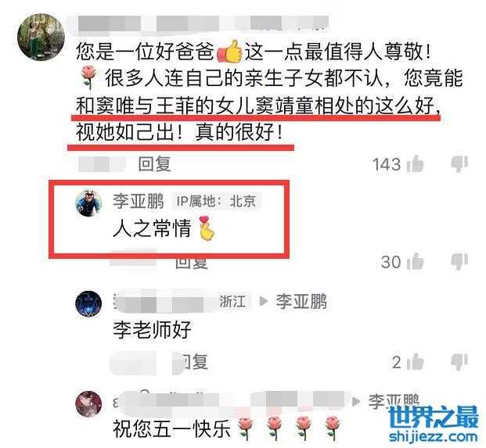Image resolution: width=486 pixels, height=448 pixels.
Task: Reply to the 李老师好 comment
Action: (194, 362)
